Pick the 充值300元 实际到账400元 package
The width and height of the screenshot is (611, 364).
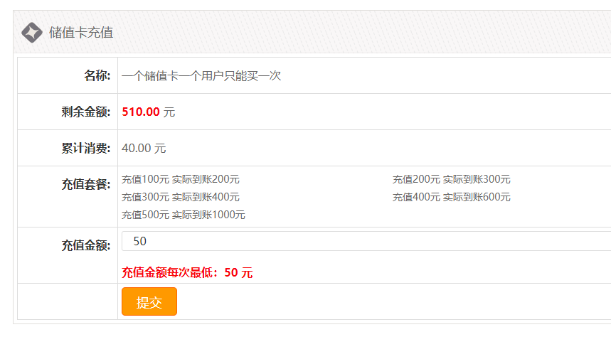tap(181, 197)
